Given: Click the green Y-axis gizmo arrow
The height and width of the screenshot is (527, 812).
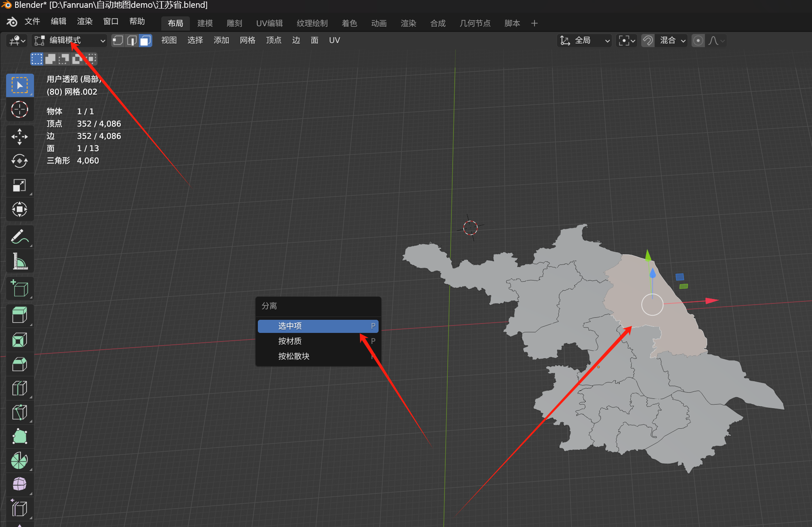Looking at the screenshot, I should point(648,256).
